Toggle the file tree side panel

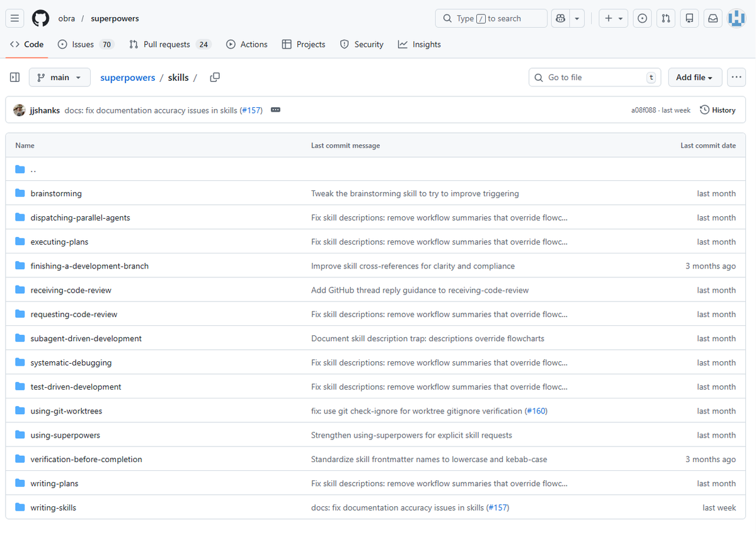15,78
